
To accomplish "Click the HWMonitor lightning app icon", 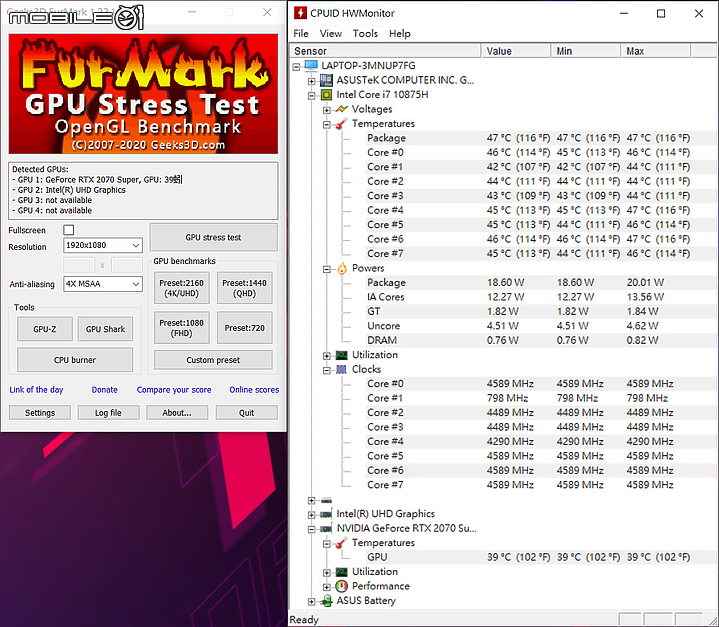I will 300,13.
